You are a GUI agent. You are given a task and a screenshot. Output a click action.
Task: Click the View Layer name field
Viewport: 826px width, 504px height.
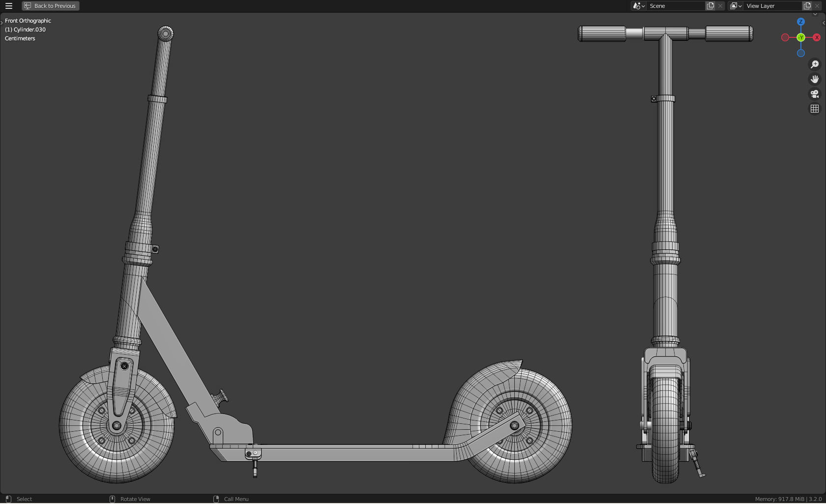773,6
